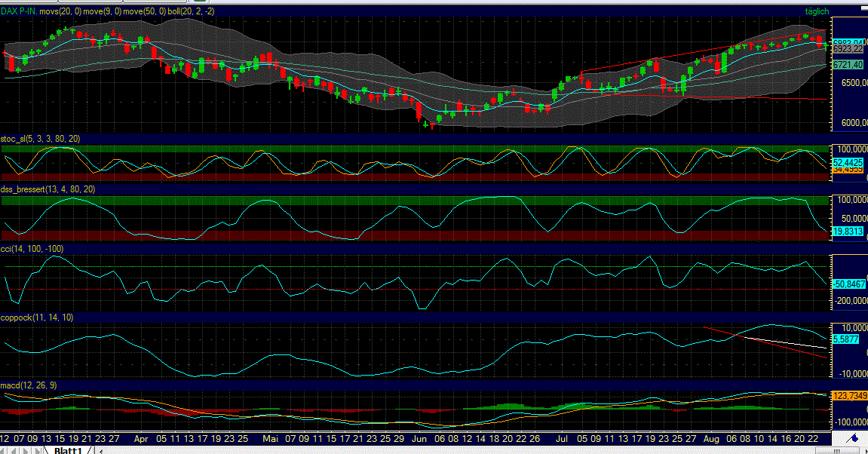Open the coppock(11, 14, 10) indicator label
The height and width of the screenshot is (454, 868).
pyautogui.click(x=36, y=318)
